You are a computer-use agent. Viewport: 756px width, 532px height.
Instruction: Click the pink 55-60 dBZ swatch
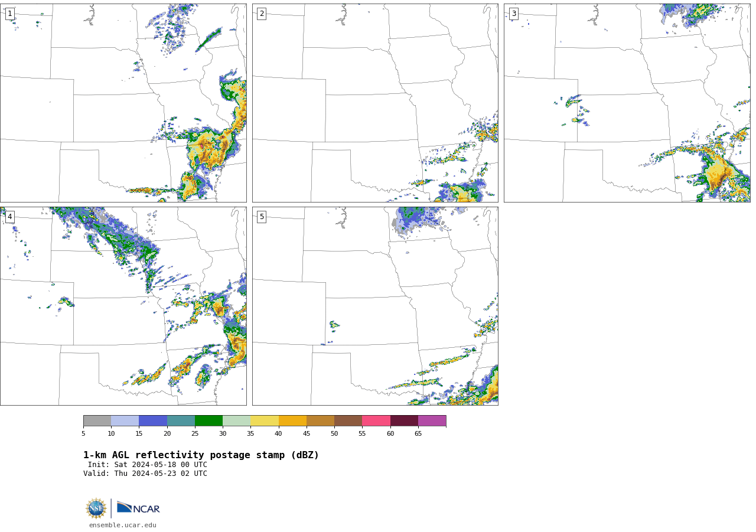pyautogui.click(x=376, y=421)
